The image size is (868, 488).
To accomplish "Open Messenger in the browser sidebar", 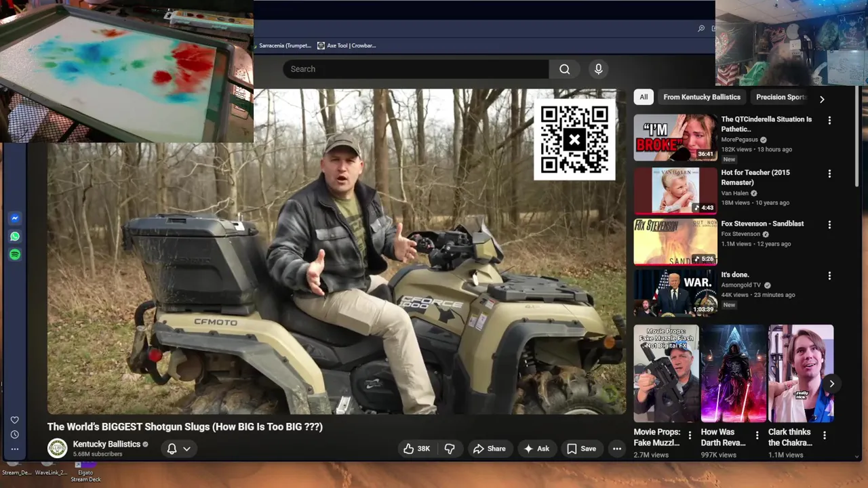I will pyautogui.click(x=15, y=218).
